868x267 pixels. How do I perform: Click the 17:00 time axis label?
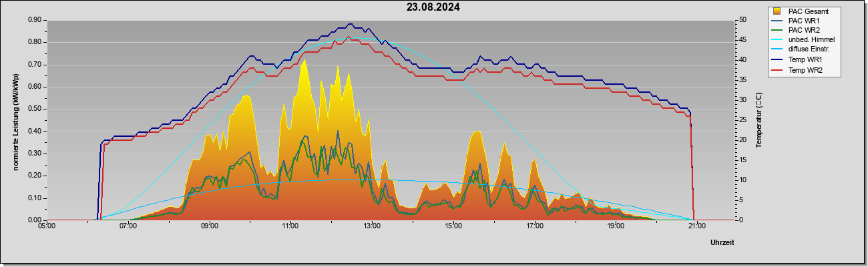tap(534, 226)
